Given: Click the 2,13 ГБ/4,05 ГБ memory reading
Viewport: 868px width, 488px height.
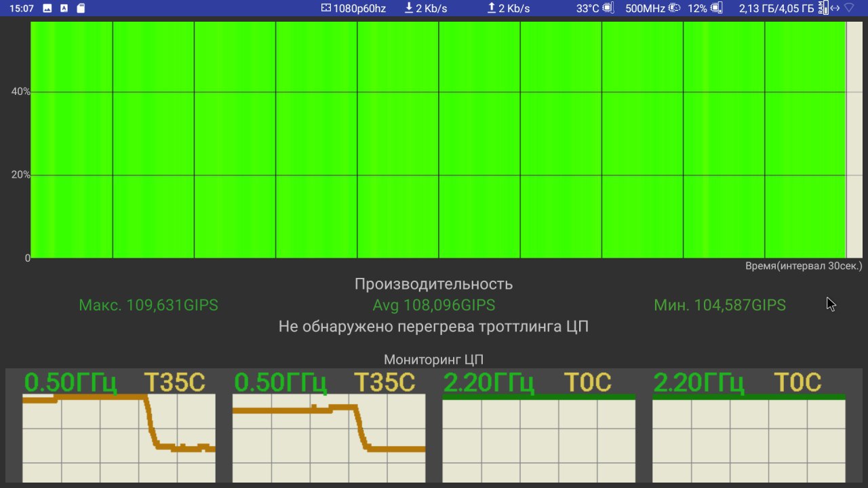Looking at the screenshot, I should tap(776, 9).
